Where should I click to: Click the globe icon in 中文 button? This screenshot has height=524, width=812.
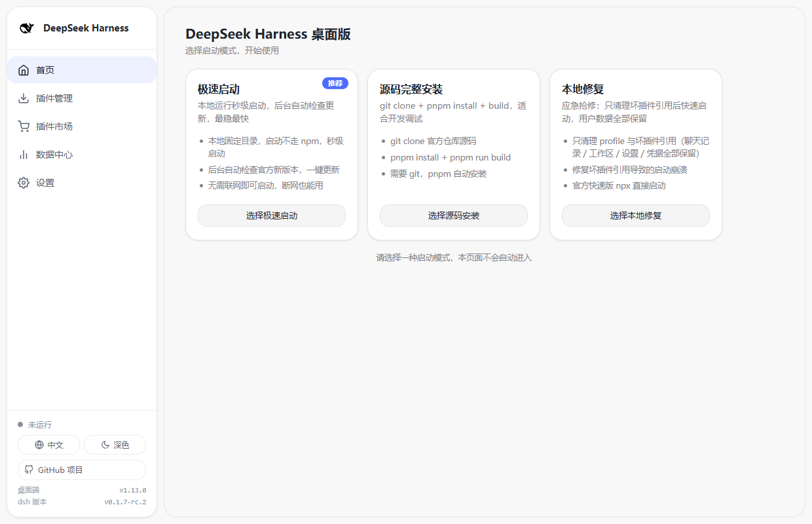[x=39, y=445]
